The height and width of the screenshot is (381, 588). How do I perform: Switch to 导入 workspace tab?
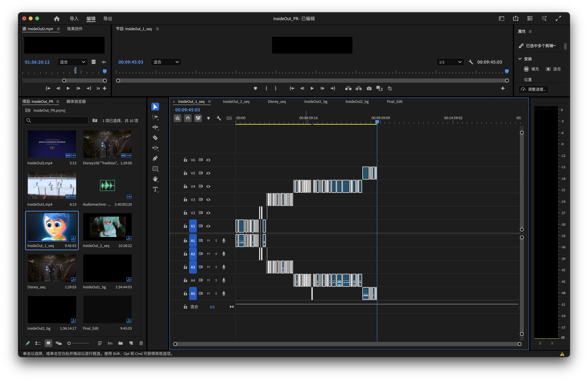click(x=74, y=19)
